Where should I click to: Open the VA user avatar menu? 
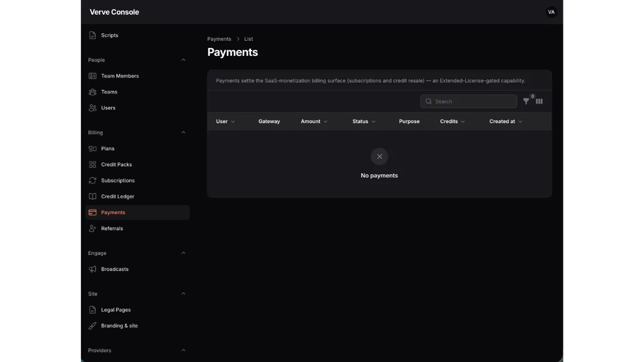click(x=551, y=12)
